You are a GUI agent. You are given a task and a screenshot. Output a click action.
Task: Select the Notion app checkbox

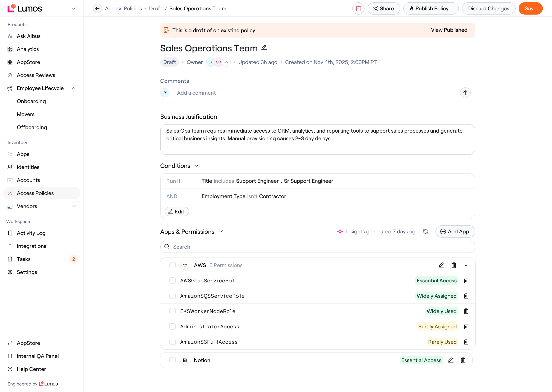(x=172, y=360)
